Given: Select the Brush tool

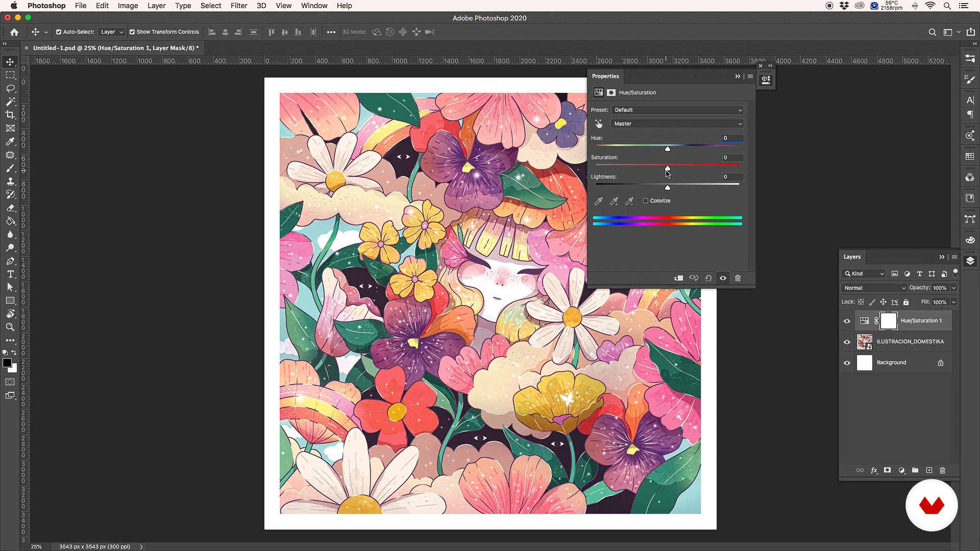Looking at the screenshot, I should click(10, 168).
